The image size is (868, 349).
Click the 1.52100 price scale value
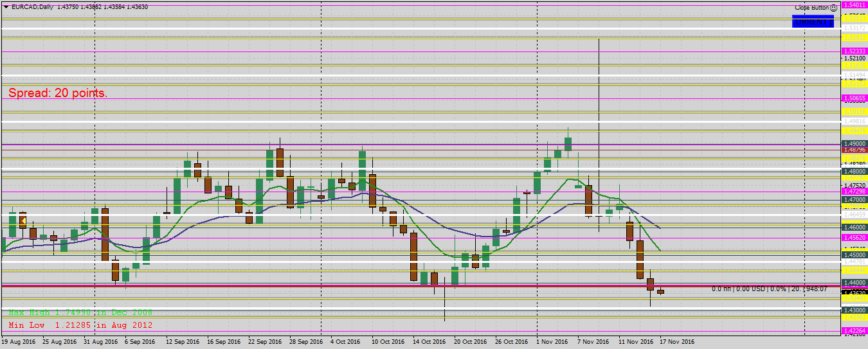tap(854, 58)
